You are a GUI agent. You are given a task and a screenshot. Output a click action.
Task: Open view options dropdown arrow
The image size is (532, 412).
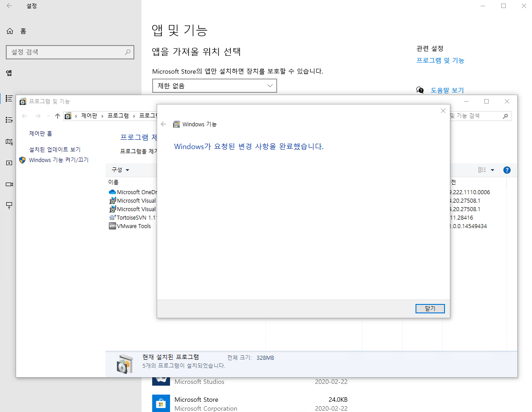pos(492,170)
